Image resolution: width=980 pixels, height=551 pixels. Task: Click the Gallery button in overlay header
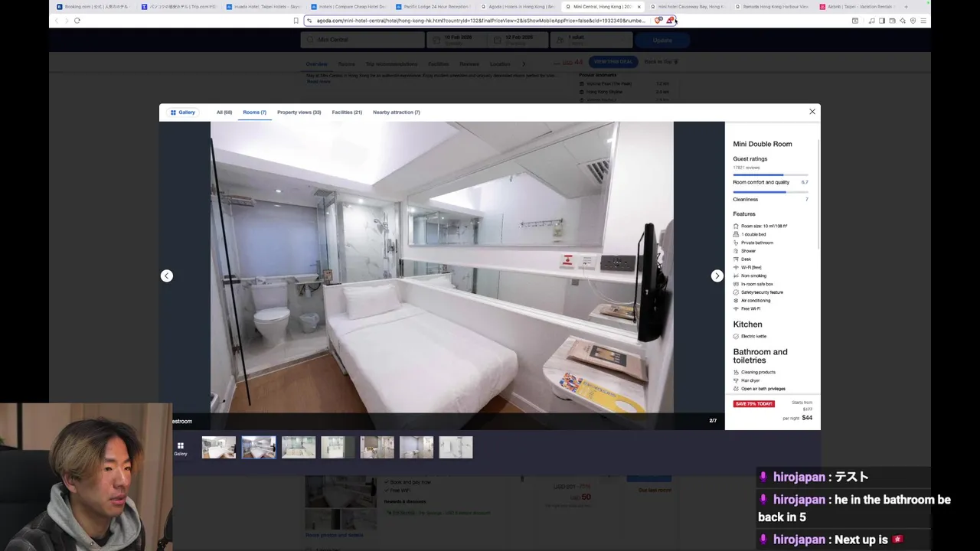pyautogui.click(x=183, y=112)
